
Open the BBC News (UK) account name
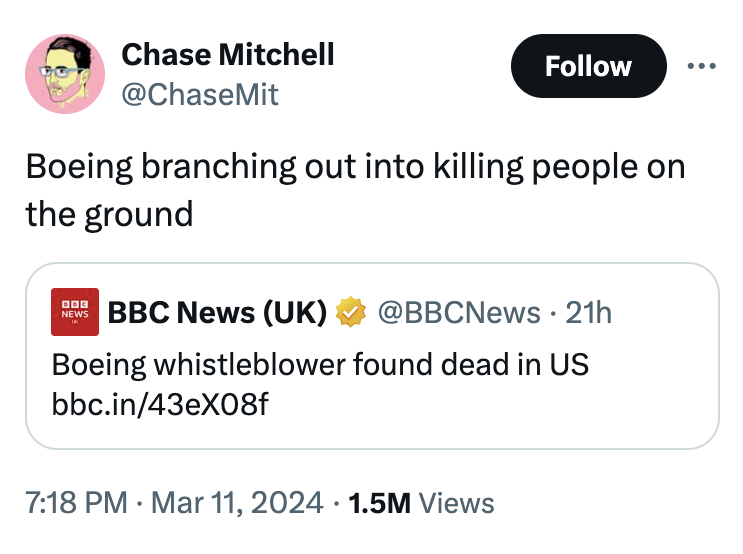point(218,313)
